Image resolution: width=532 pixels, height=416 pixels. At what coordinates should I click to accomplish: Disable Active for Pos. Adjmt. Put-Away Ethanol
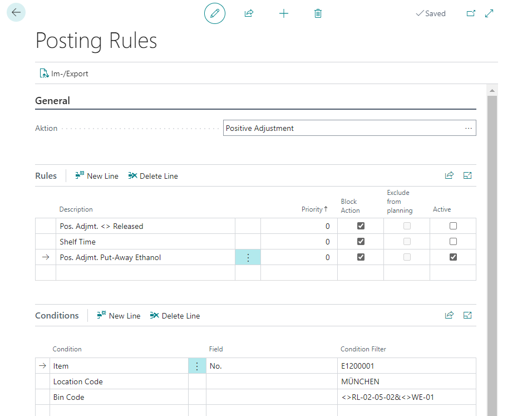(x=453, y=257)
